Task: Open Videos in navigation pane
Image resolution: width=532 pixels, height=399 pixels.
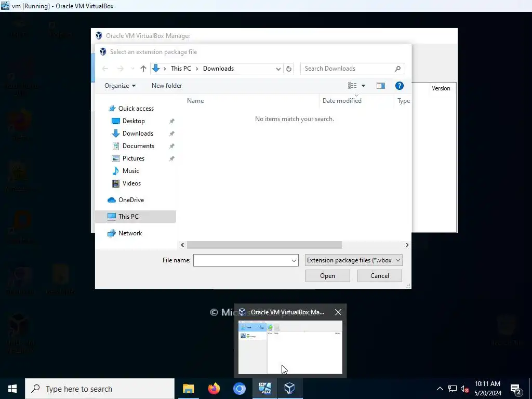Action: pos(131,183)
